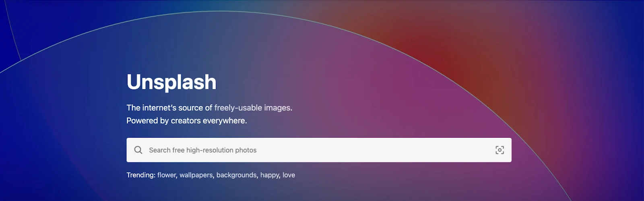Click 'The internet's source of' tagline text

click(x=169, y=108)
